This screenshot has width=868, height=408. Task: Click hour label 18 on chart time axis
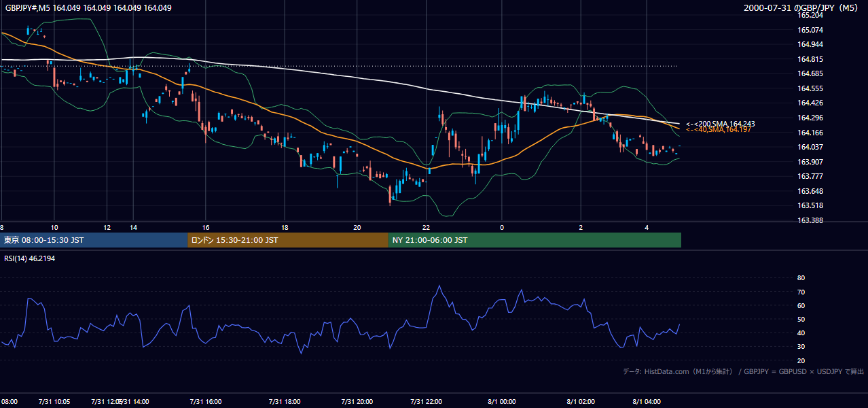[x=285, y=227]
